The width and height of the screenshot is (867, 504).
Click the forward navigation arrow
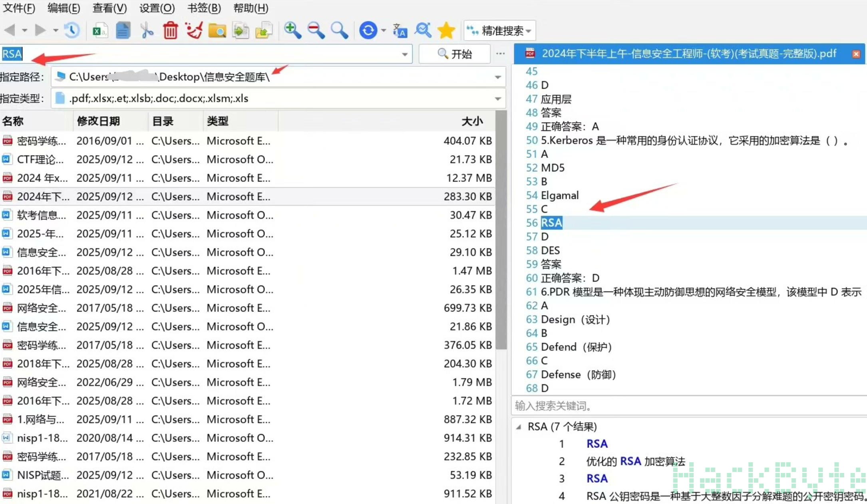tap(40, 30)
